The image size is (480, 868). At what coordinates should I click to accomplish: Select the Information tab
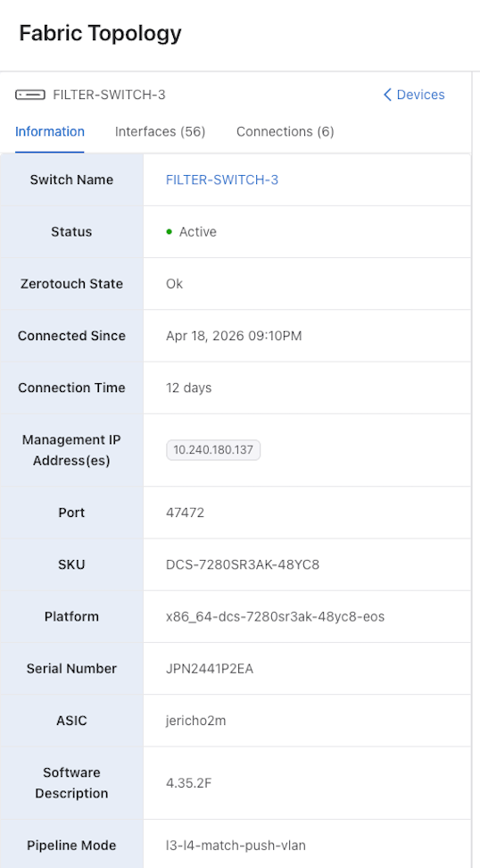(x=50, y=132)
